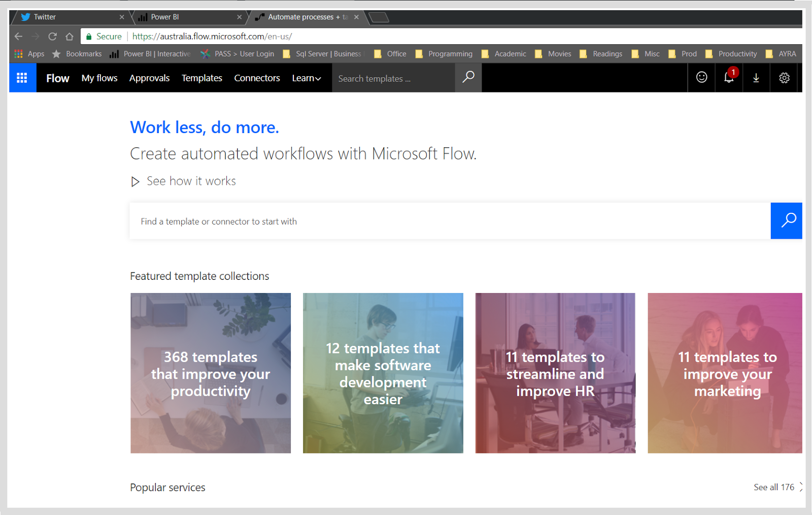Image resolution: width=812 pixels, height=515 pixels.
Task: Click the browser home icon
Action: 70,37
